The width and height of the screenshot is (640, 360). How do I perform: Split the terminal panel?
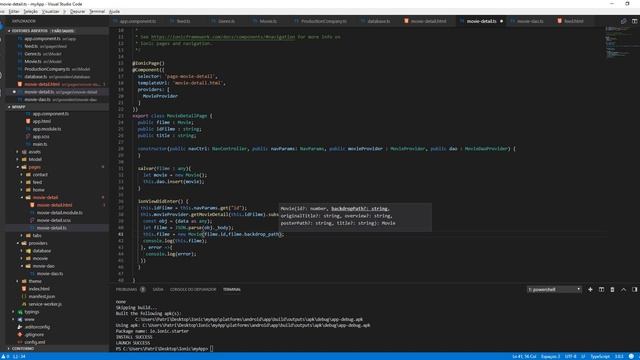(601, 289)
